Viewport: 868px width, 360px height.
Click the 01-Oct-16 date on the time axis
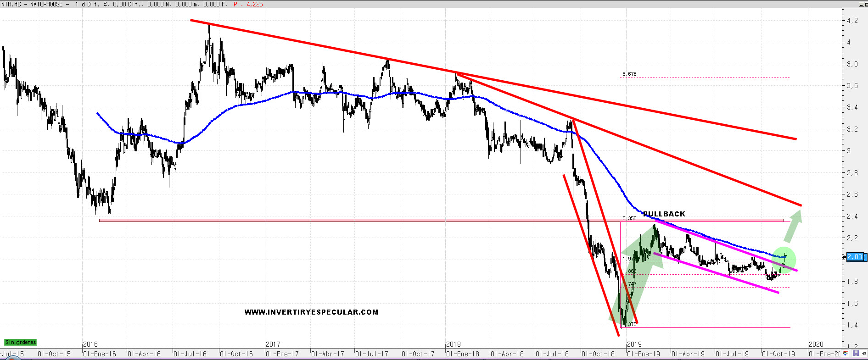pyautogui.click(x=236, y=354)
